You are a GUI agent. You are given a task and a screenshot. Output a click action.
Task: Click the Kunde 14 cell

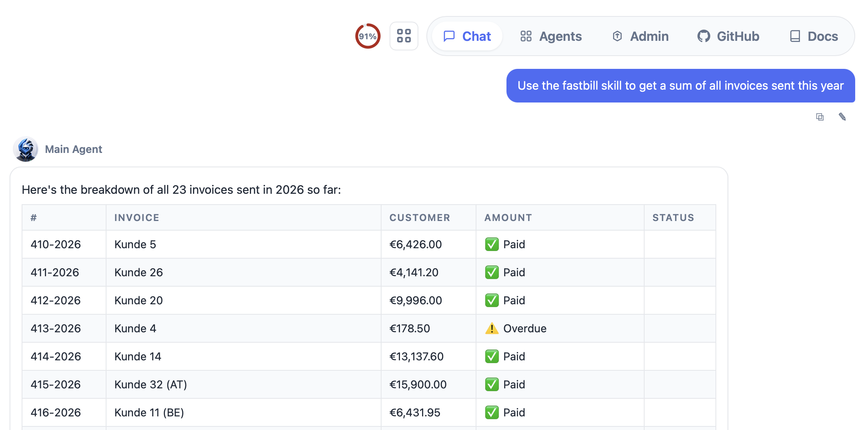[243, 356]
